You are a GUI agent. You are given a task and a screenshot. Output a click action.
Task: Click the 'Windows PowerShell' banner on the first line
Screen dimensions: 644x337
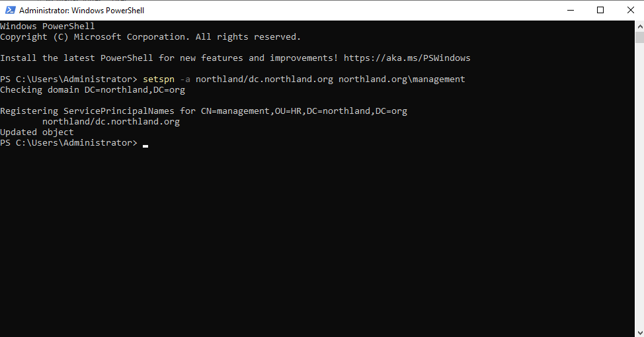point(48,26)
